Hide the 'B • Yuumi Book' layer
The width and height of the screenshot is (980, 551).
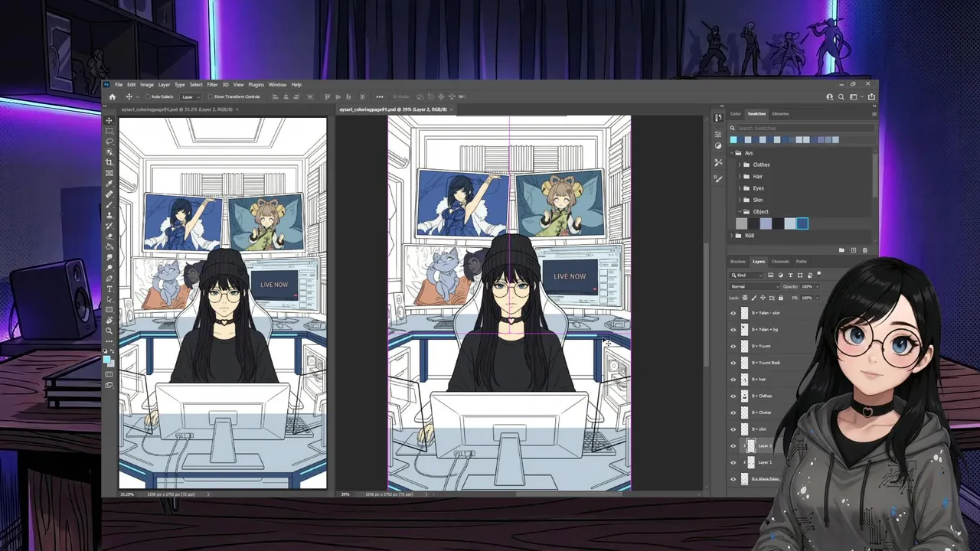click(x=733, y=363)
